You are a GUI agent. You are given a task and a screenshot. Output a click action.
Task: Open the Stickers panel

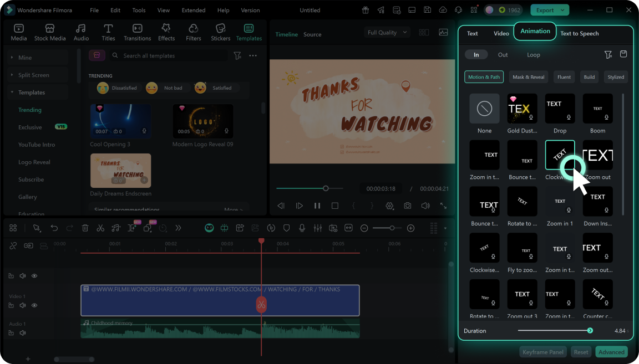pyautogui.click(x=220, y=32)
